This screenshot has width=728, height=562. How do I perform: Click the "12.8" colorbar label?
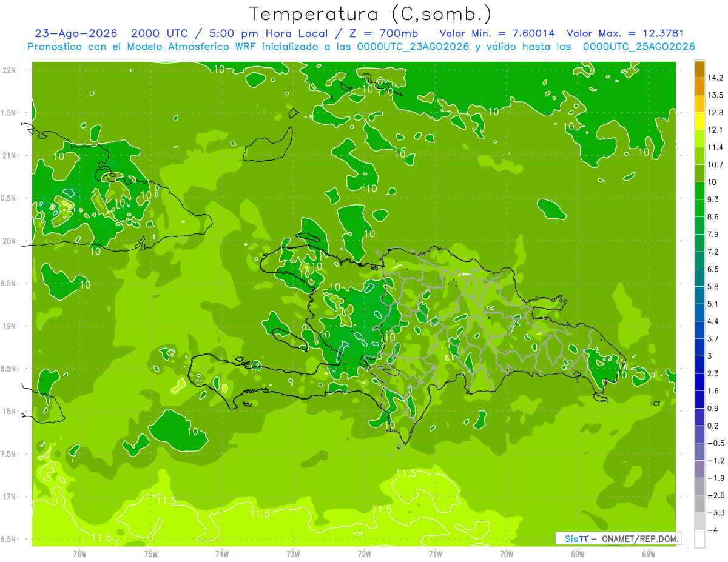pos(715,113)
